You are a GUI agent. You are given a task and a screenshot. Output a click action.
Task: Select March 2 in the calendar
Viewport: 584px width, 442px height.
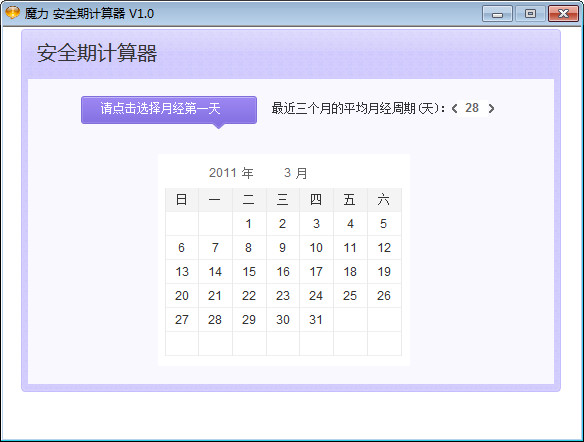point(283,223)
